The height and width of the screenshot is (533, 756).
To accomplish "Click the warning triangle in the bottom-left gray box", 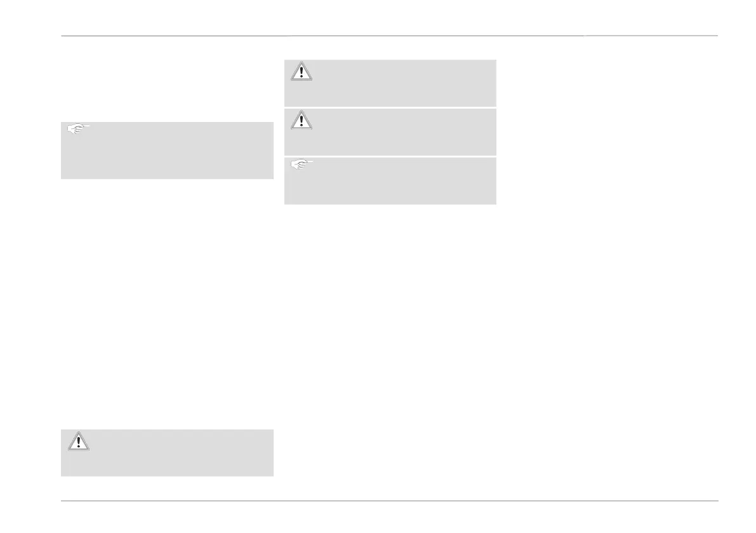I will coord(78,441).
